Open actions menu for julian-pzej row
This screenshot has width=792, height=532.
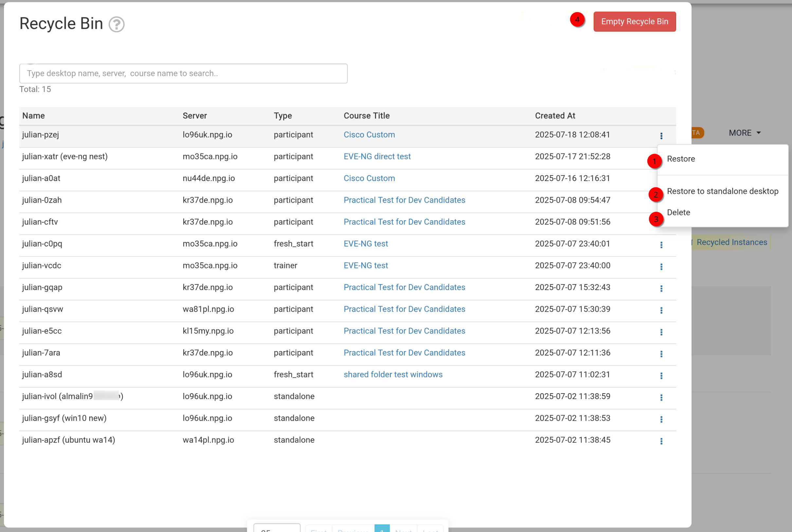pos(661,136)
